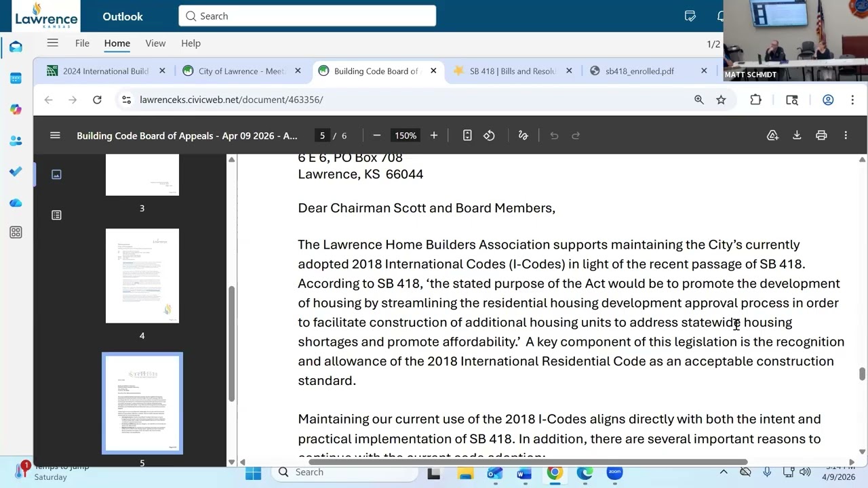Viewport: 868px width, 488px height.
Task: Select the PDF draw annotation tool
Action: (x=523, y=136)
